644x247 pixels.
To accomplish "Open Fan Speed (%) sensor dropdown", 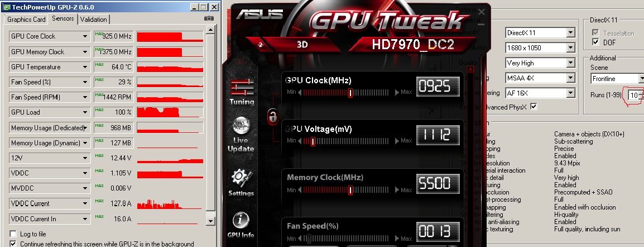I will [85, 82].
